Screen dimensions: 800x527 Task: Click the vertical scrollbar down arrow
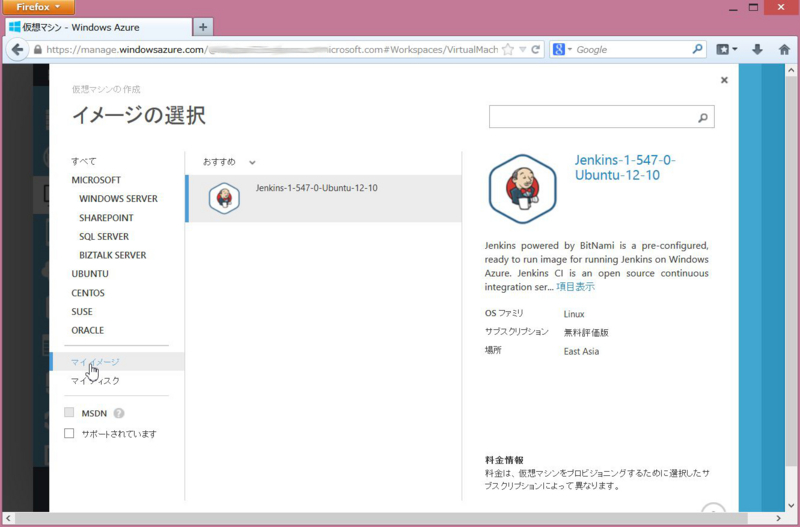point(792,506)
